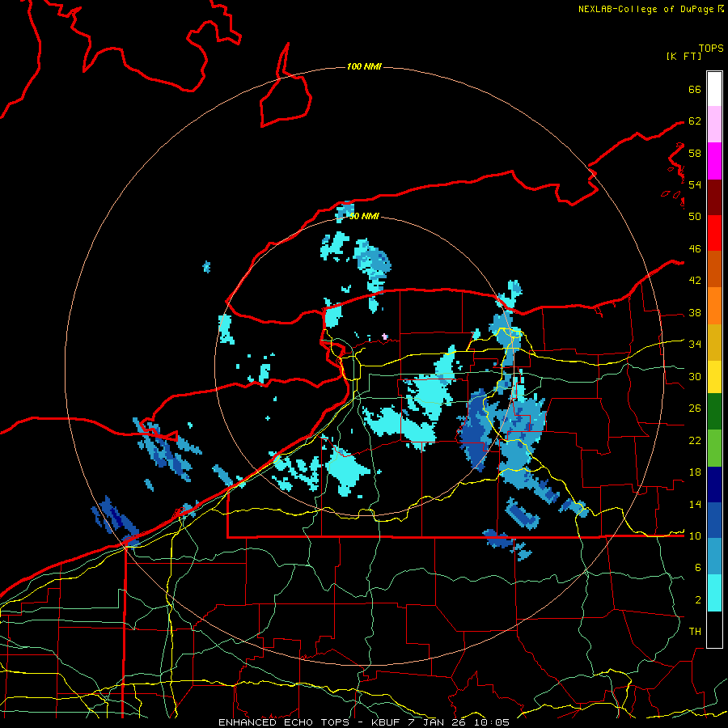
Task: Click the "10:05" time stamp in caption
Action: click(x=492, y=722)
